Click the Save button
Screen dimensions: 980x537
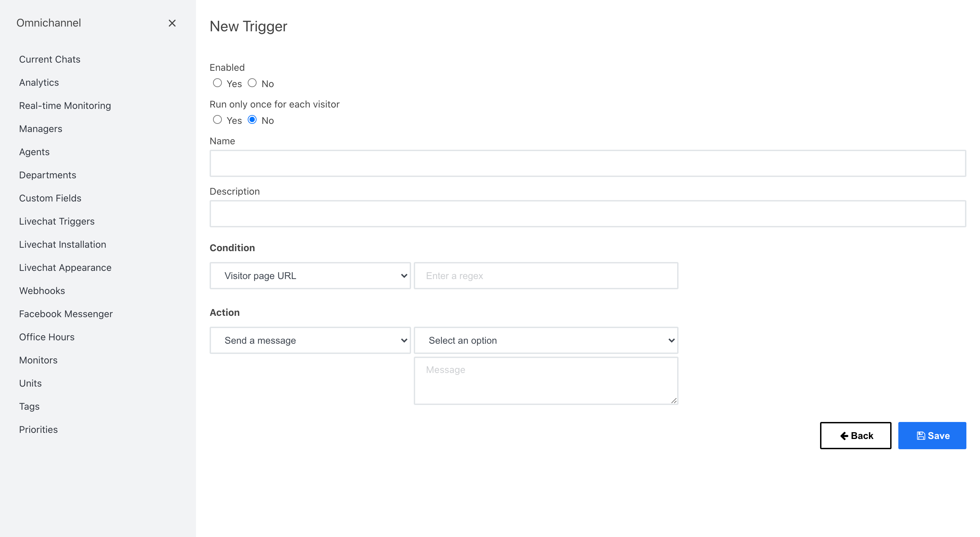click(932, 436)
